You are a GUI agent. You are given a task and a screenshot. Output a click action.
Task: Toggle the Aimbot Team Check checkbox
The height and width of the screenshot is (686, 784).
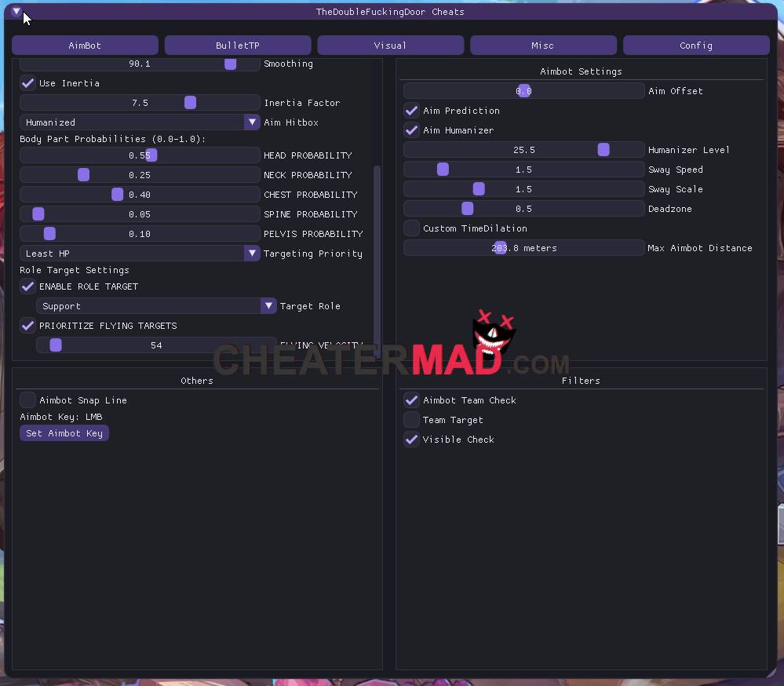pyautogui.click(x=411, y=400)
